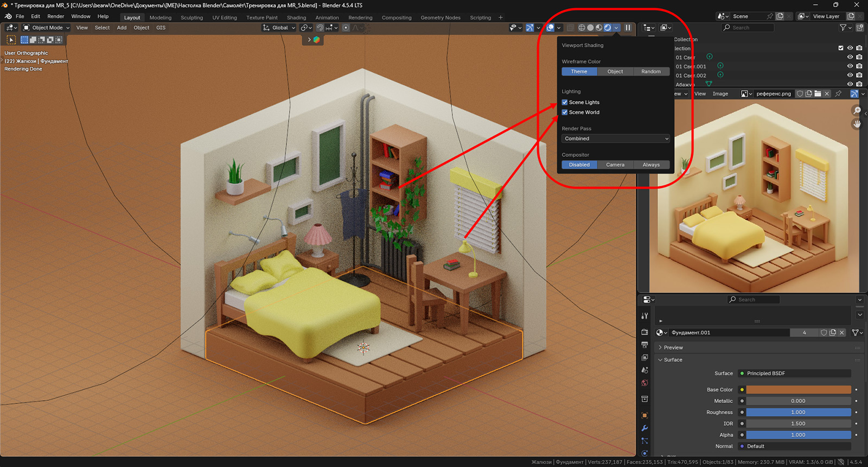Select solid viewport shading icon
Viewport: 868px width, 467px height.
590,28
